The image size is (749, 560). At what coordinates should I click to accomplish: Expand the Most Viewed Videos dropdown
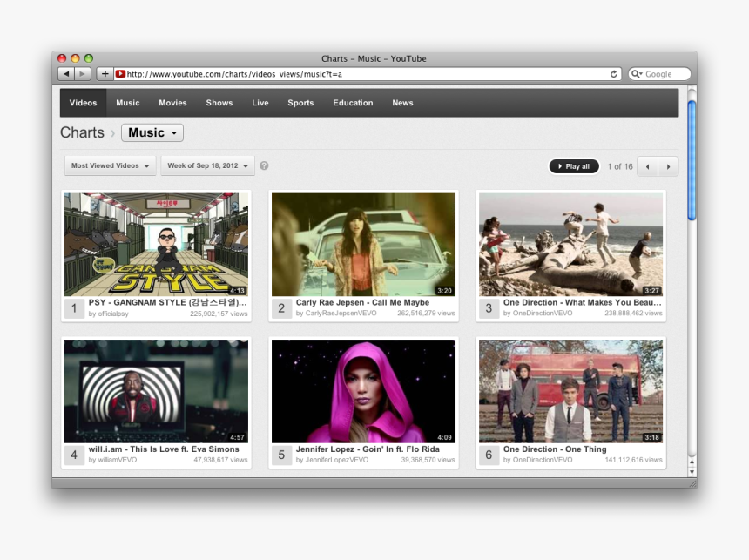coord(110,165)
